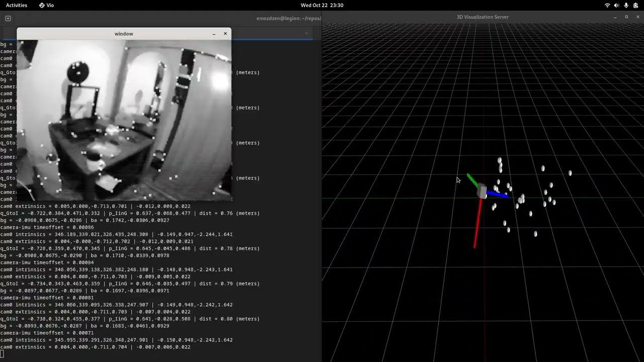The height and width of the screenshot is (362, 644).
Task: Click the bg = -0.0968 bias line
Action: pos(85,220)
